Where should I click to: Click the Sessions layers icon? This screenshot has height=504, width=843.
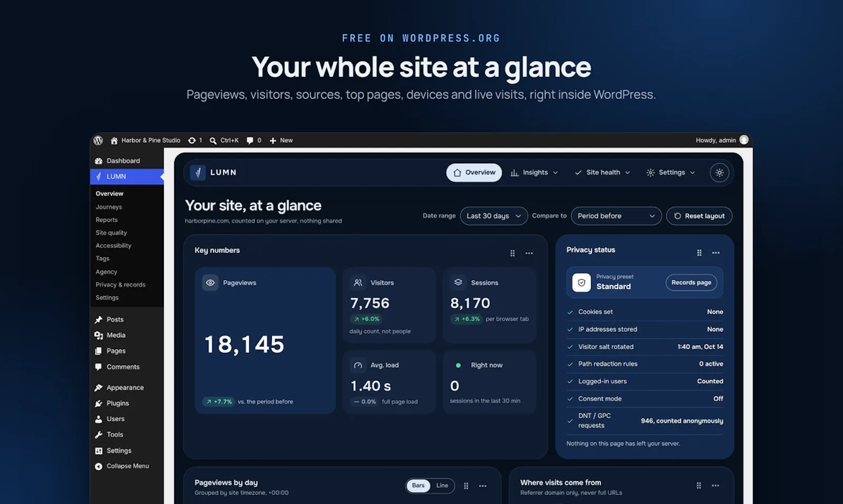click(x=458, y=282)
